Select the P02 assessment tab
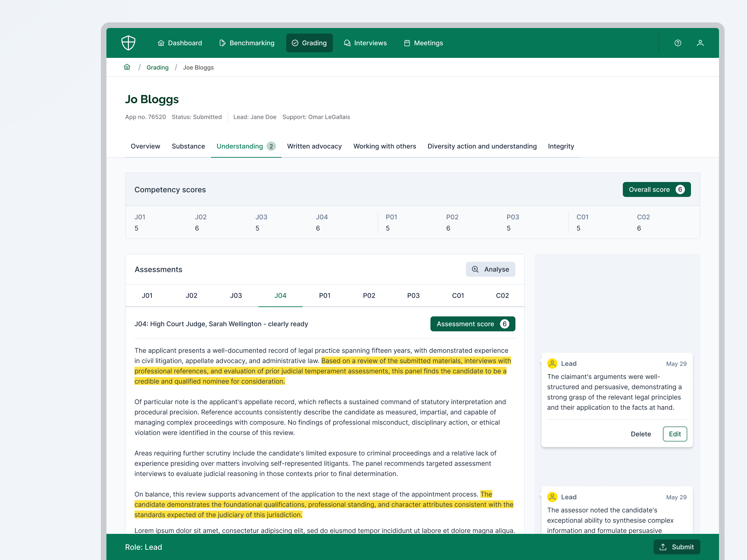 [x=369, y=295]
